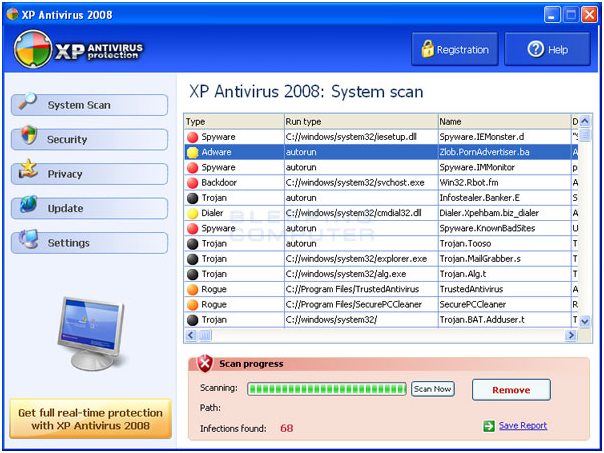Click the Settings monitor icon

click(x=29, y=239)
